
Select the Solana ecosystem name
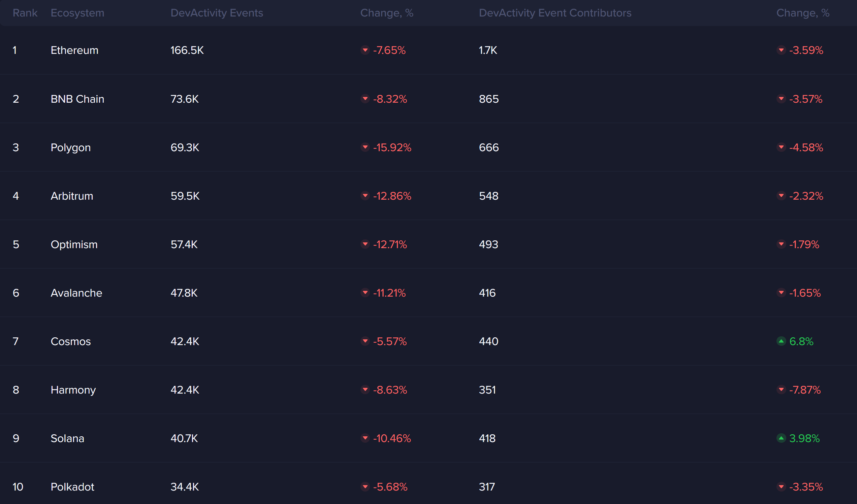pos(67,438)
